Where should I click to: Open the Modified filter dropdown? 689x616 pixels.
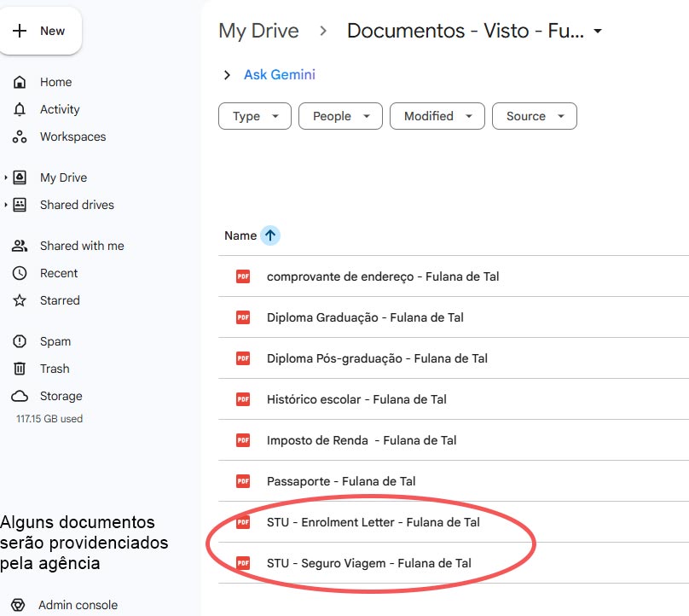[437, 116]
